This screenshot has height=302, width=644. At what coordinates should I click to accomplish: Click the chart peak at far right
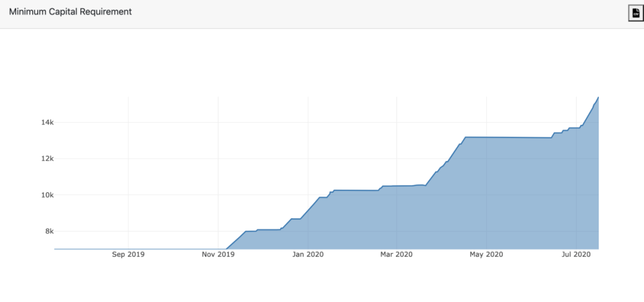[598, 97]
